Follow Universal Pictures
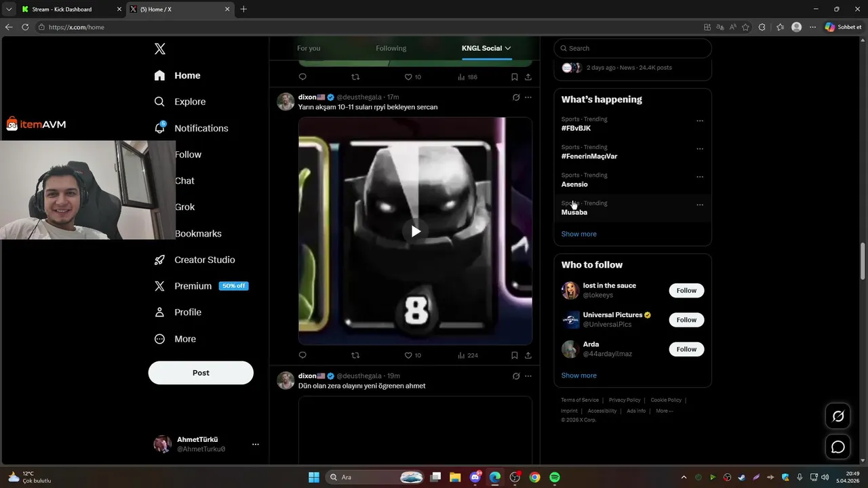 click(x=686, y=319)
